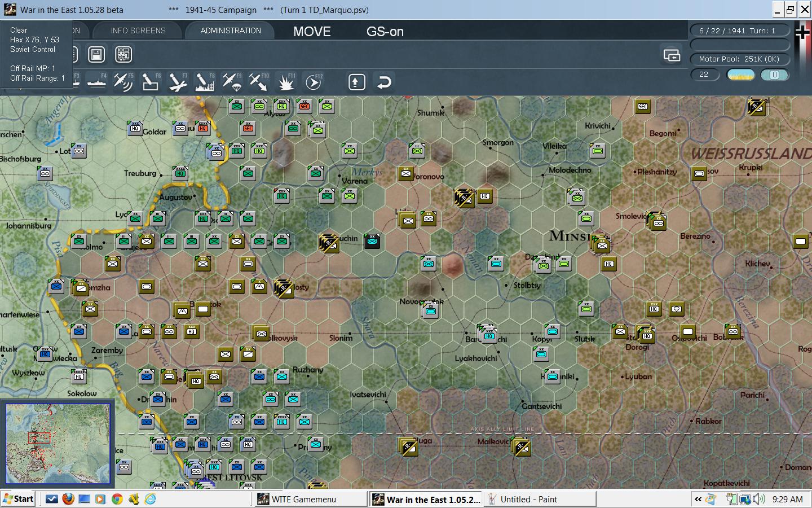Switch to the INFO SCREENS tab

(x=138, y=30)
